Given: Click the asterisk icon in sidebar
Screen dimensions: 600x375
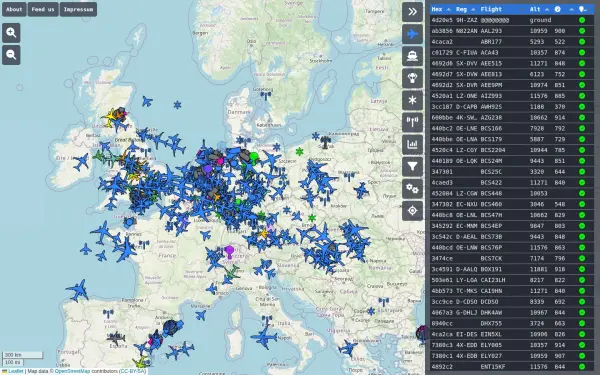Looking at the screenshot, I should pos(412,100).
